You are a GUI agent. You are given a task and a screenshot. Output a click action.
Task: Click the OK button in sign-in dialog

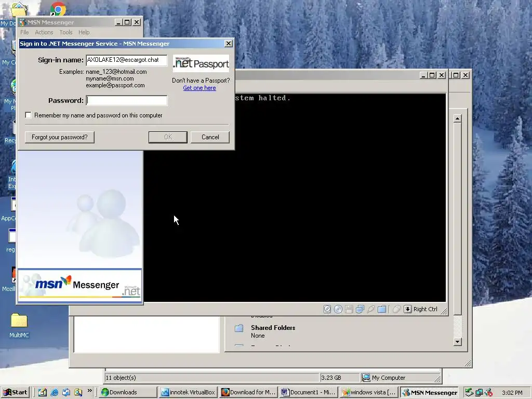tap(168, 137)
